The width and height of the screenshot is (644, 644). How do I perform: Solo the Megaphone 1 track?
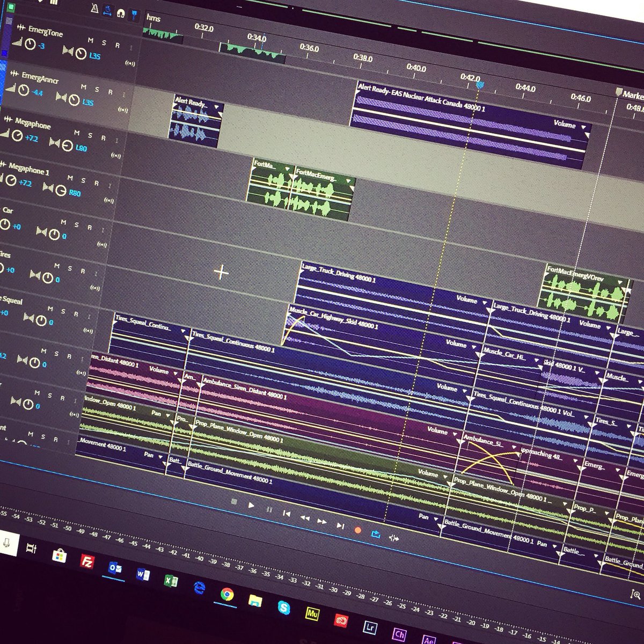[83, 181]
